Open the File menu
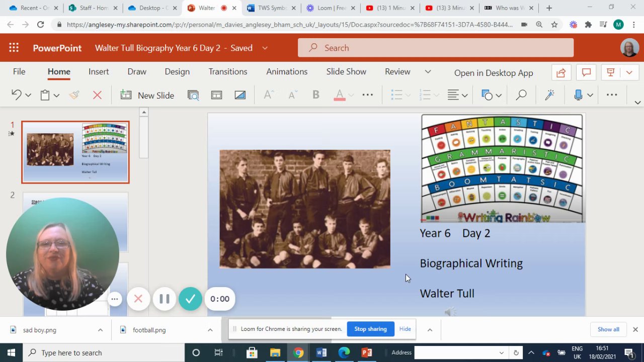Image resolution: width=644 pixels, height=362 pixels. pos(19,71)
